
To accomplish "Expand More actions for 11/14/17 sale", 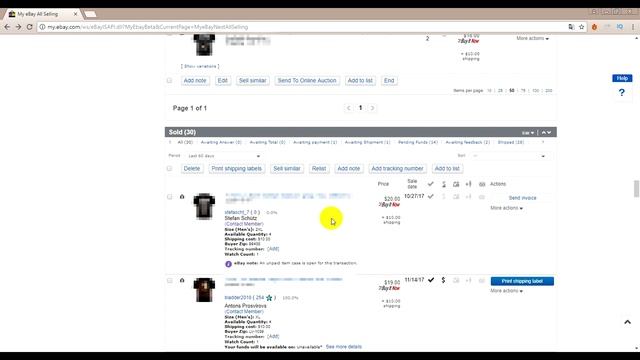I will (507, 291).
